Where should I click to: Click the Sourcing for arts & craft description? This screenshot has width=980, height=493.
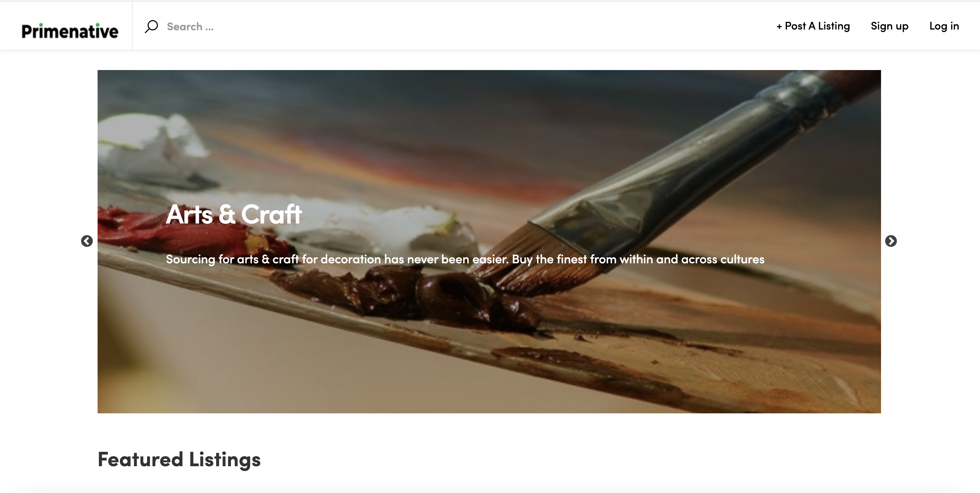coord(465,259)
